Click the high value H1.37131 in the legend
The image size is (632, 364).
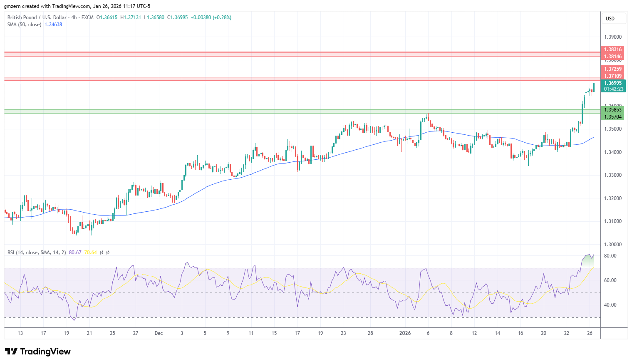131,17
